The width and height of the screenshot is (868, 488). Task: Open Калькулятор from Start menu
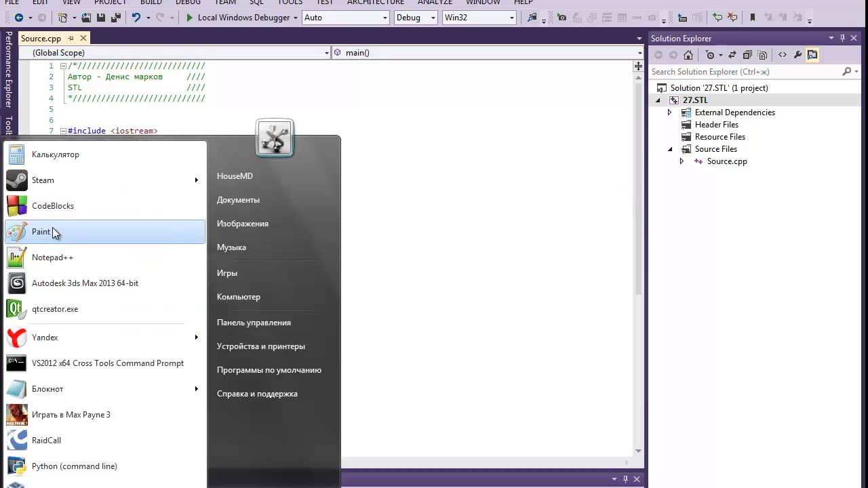point(105,155)
